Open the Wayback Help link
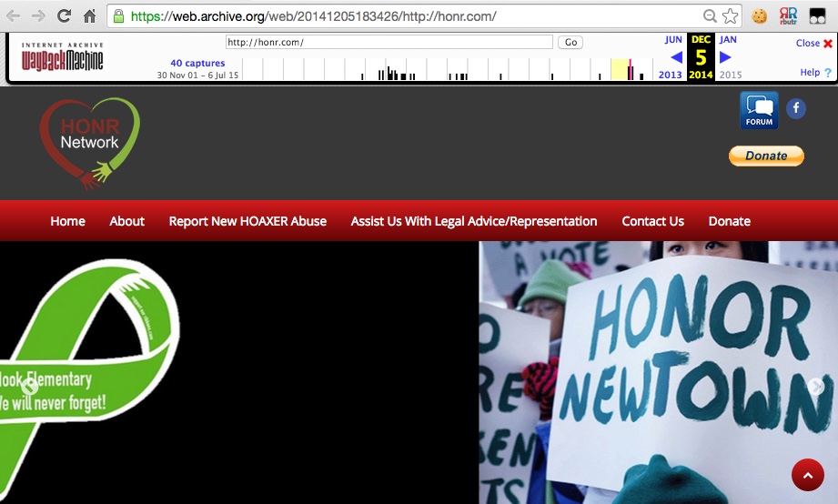Viewport: 838px width, 504px height. (x=810, y=72)
